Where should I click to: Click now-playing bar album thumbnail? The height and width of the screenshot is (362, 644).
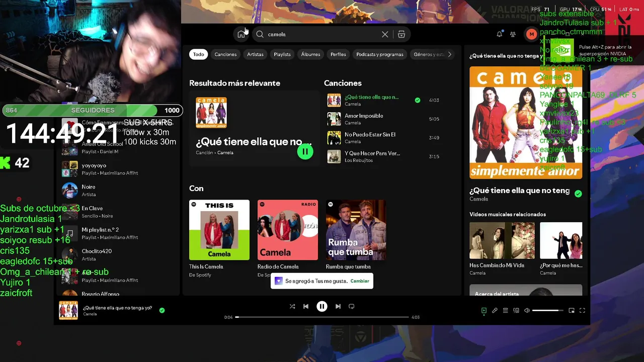[x=68, y=310]
